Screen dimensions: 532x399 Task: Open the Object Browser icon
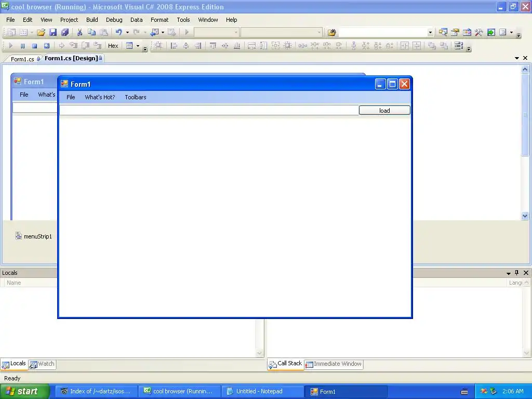coord(467,32)
